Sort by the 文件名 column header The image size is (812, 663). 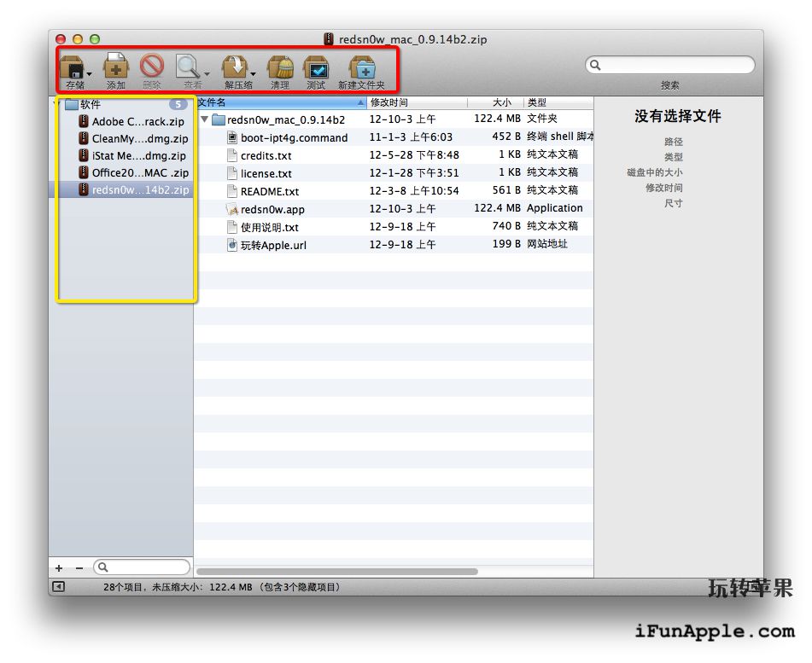pyautogui.click(x=281, y=102)
